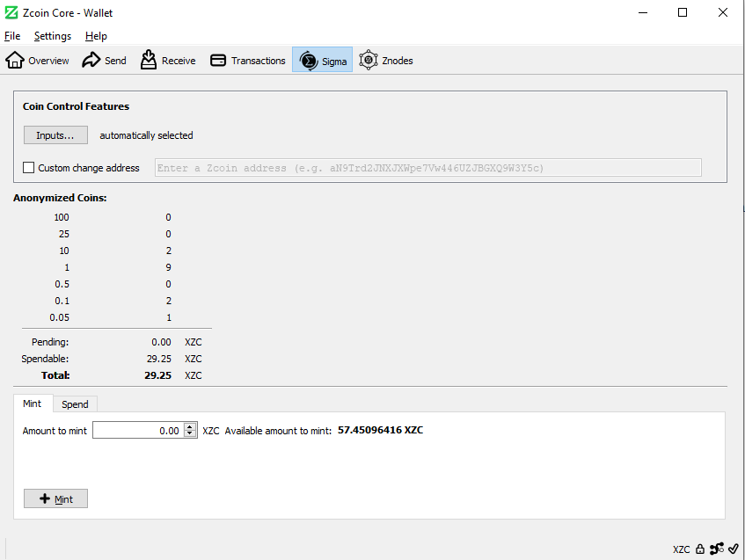Maximize the Zcoin Core window
Screen dimensions: 745x560
pos(683,13)
